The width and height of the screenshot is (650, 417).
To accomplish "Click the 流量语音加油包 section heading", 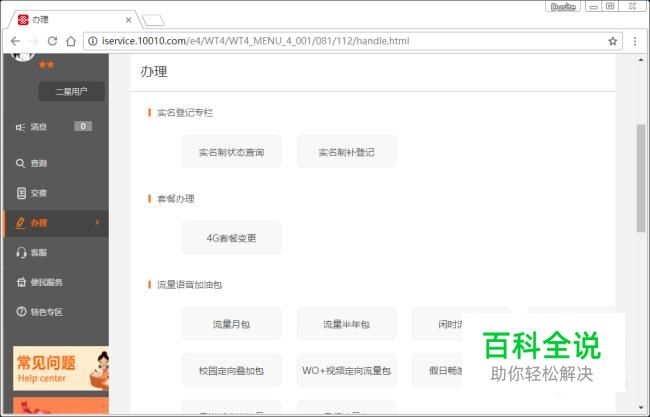I will point(189,285).
